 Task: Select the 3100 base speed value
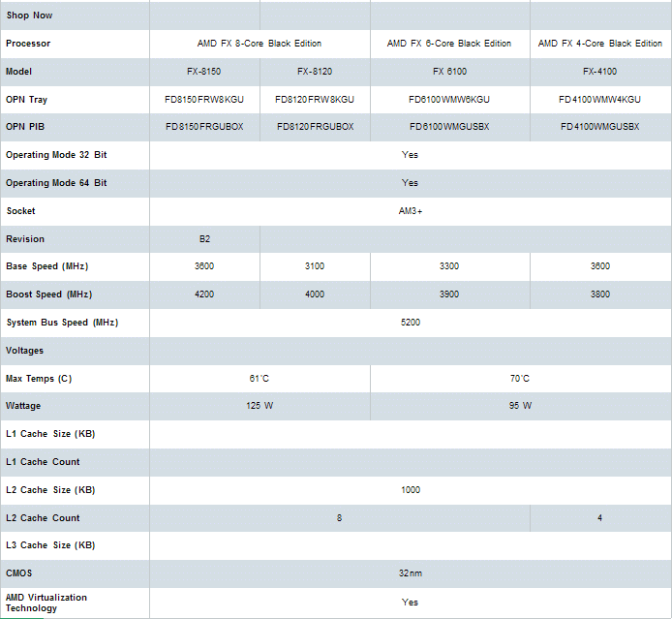pyautogui.click(x=315, y=266)
